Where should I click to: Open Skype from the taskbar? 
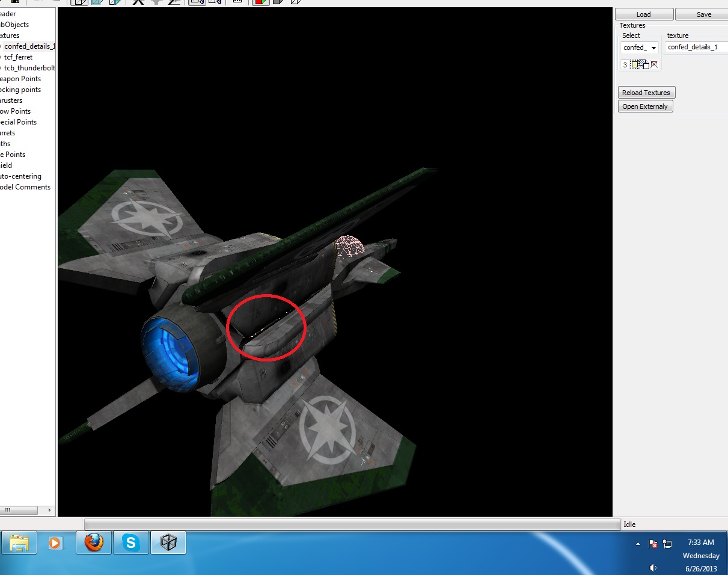130,543
